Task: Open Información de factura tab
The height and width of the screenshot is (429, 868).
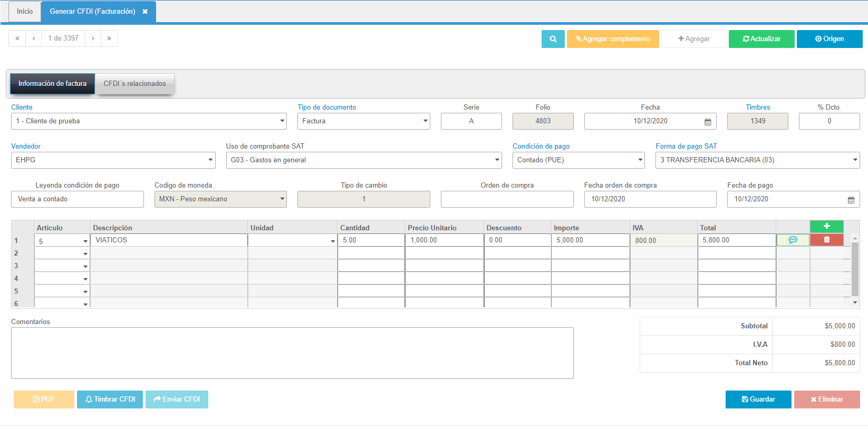Action: coord(53,84)
